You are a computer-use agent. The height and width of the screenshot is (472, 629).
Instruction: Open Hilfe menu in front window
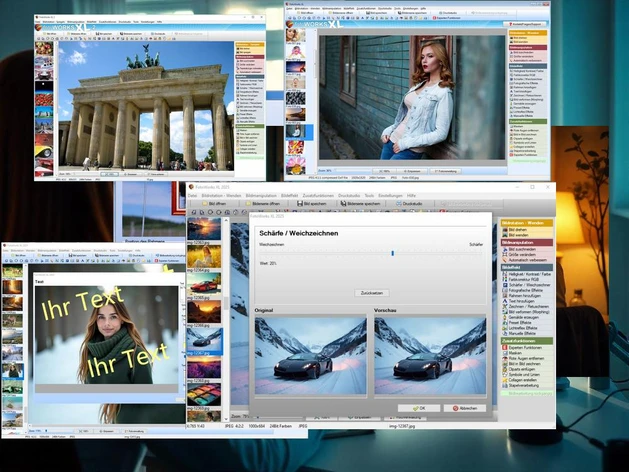coord(411,196)
